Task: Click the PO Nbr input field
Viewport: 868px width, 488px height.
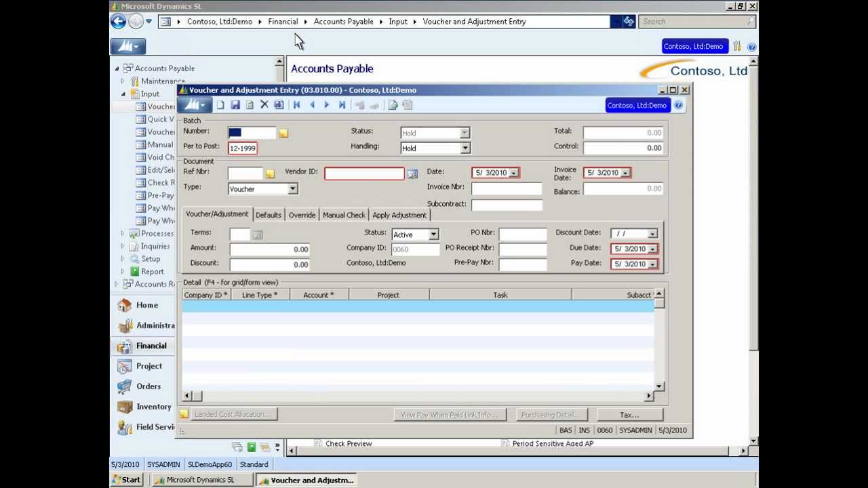Action: point(522,235)
